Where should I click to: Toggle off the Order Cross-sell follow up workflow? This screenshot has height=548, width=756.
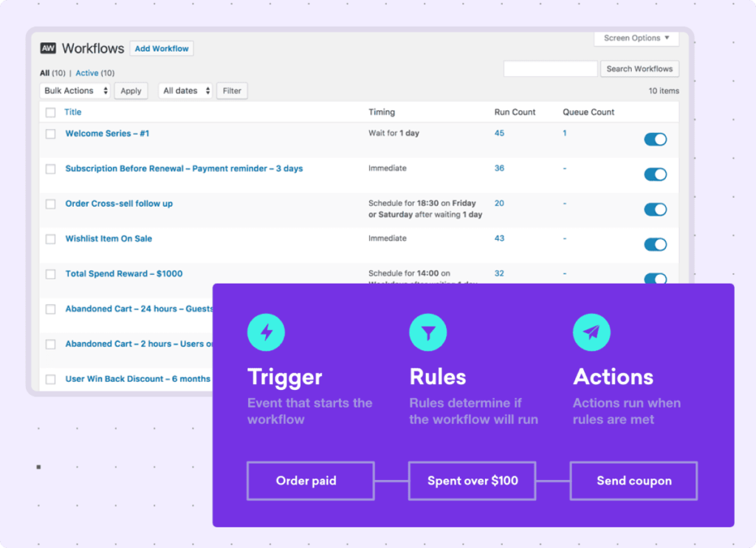click(x=655, y=210)
